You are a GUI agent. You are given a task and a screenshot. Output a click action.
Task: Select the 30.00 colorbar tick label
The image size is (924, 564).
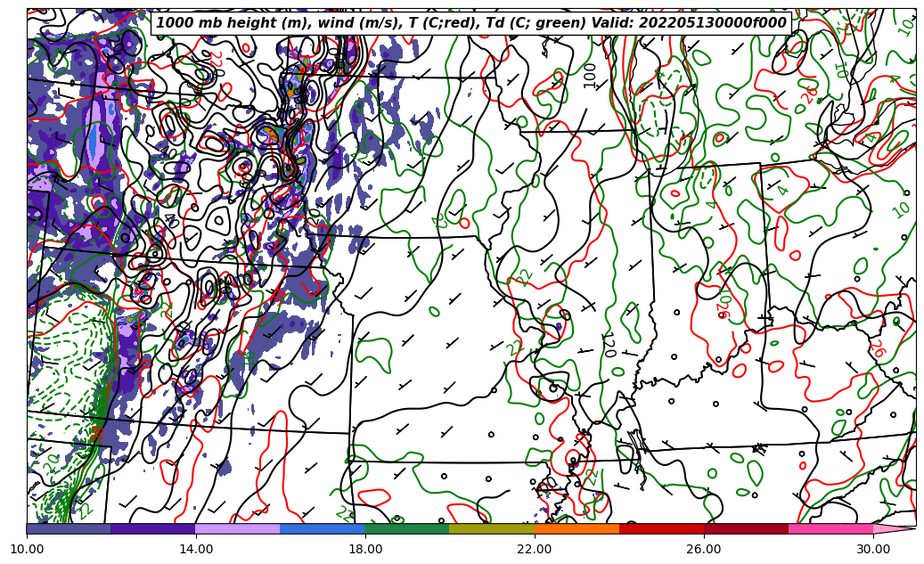873,549
